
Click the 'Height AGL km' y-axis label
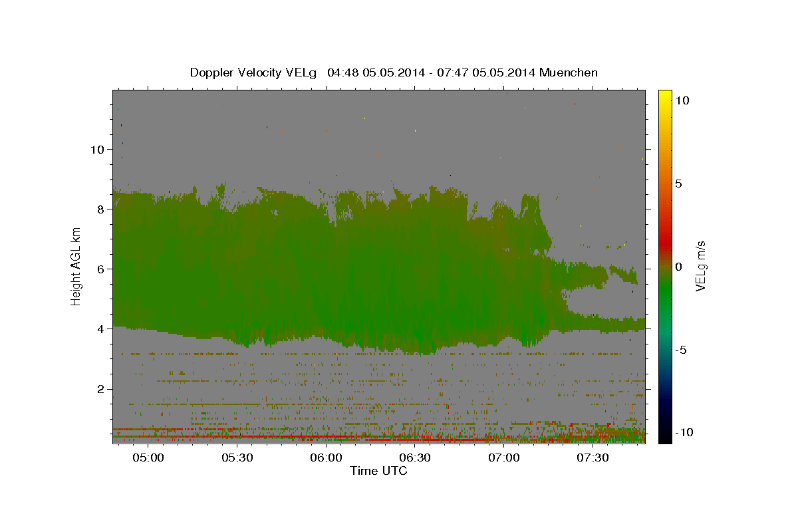pyautogui.click(x=76, y=266)
